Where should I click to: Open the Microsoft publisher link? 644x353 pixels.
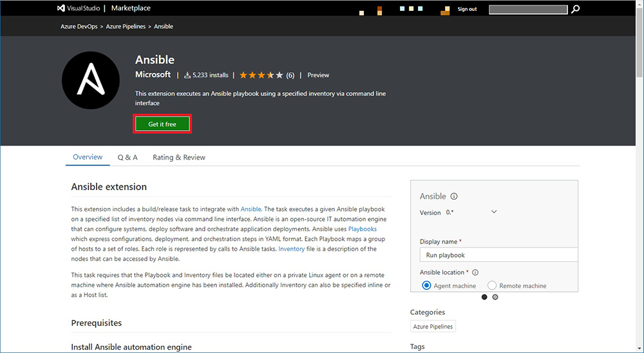coord(153,74)
